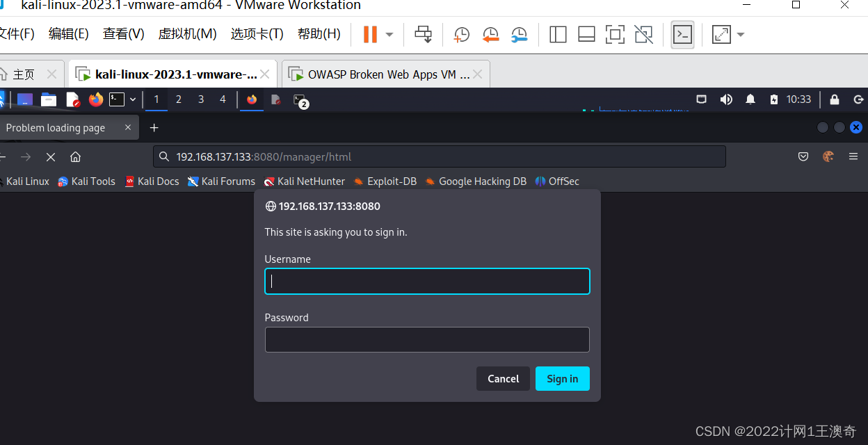
Task: Switch to workspace 3
Action: pos(201,99)
